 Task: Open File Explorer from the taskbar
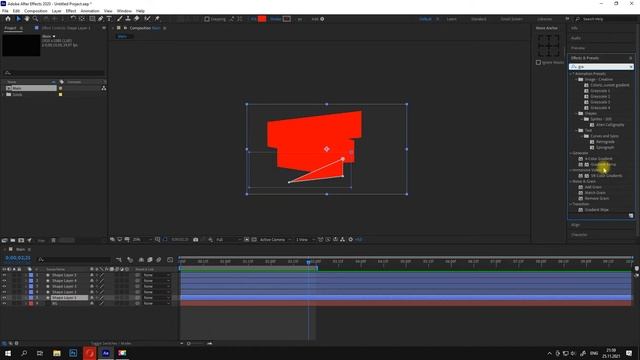point(57,353)
